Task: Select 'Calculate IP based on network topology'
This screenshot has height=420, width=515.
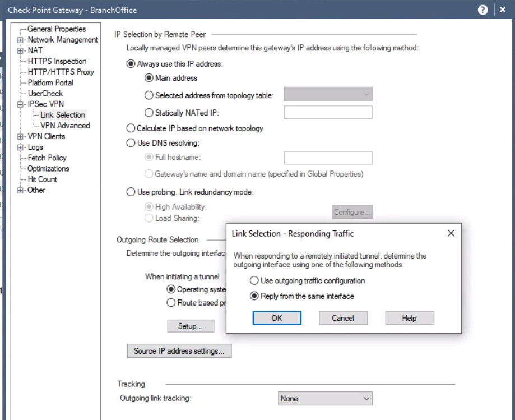Action: pyautogui.click(x=131, y=128)
